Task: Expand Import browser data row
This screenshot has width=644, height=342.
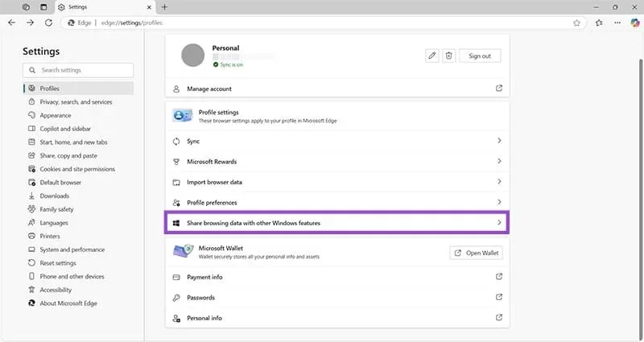Action: click(x=336, y=182)
